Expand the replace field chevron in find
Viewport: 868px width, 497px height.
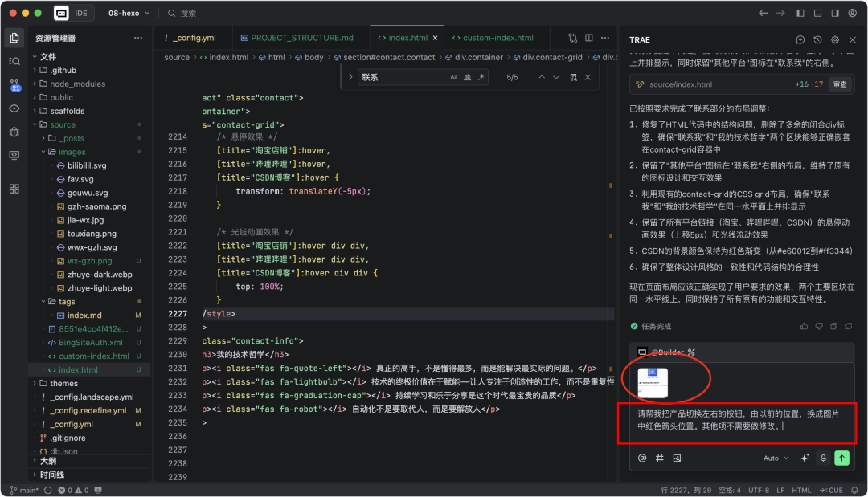coord(350,77)
